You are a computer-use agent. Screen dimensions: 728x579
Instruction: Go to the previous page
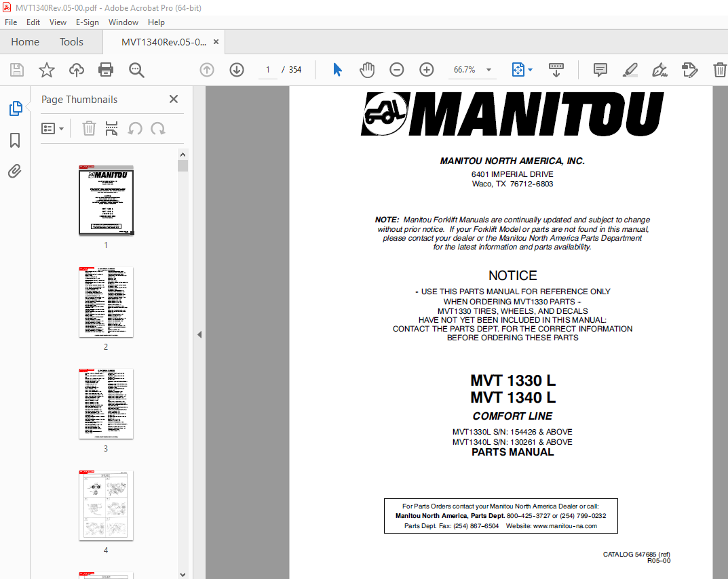[x=207, y=70]
